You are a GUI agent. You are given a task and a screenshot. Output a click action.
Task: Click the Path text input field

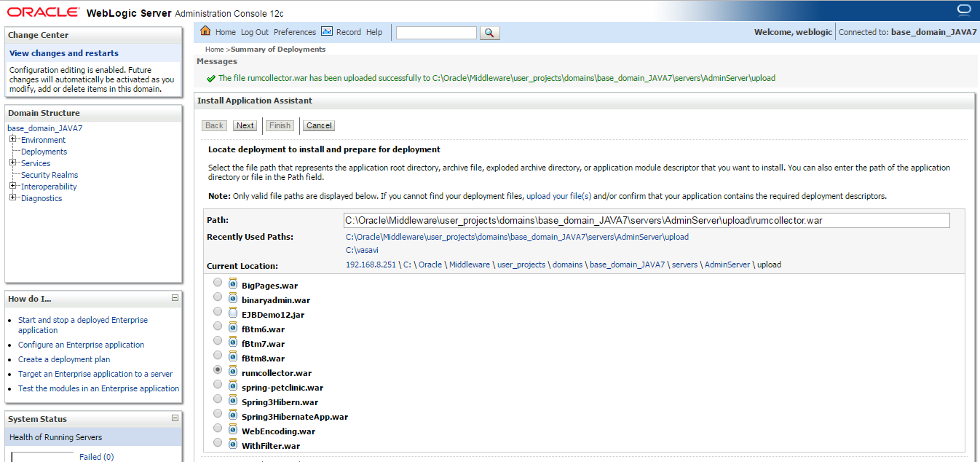[647, 220]
